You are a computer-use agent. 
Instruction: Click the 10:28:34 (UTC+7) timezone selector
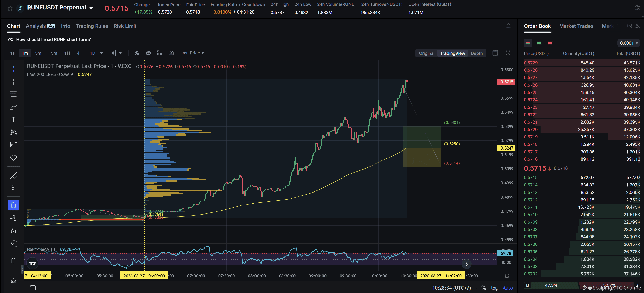(452, 288)
